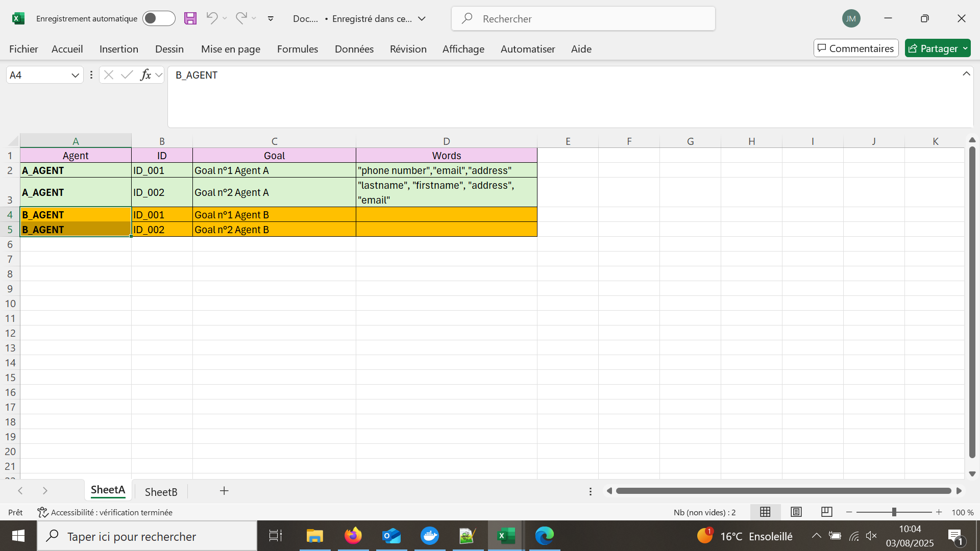
Task: Click the Commentaires button
Action: (855, 48)
